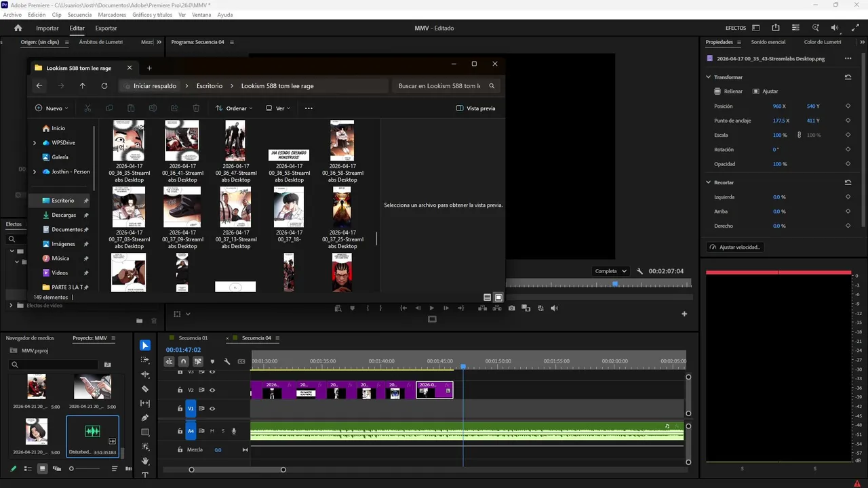Switch to the Exportar tab
The width and height of the screenshot is (868, 488).
pos(106,28)
